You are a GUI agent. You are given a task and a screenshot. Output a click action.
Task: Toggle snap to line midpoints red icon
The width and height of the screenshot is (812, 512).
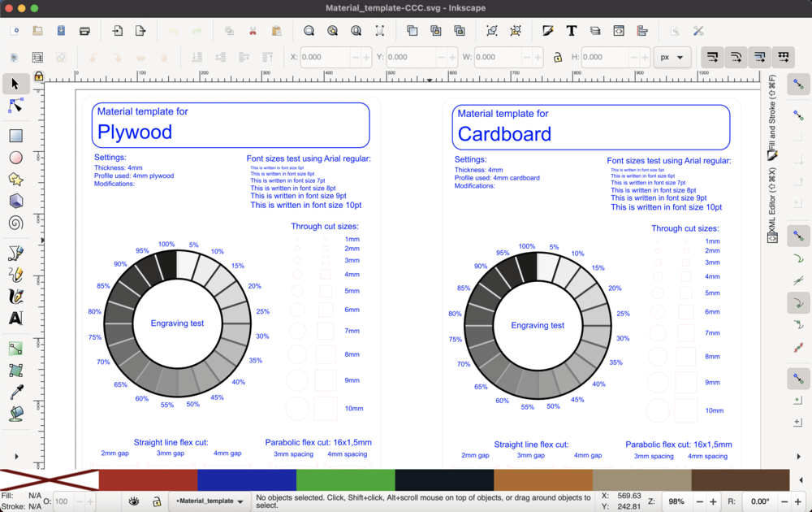[798, 347]
